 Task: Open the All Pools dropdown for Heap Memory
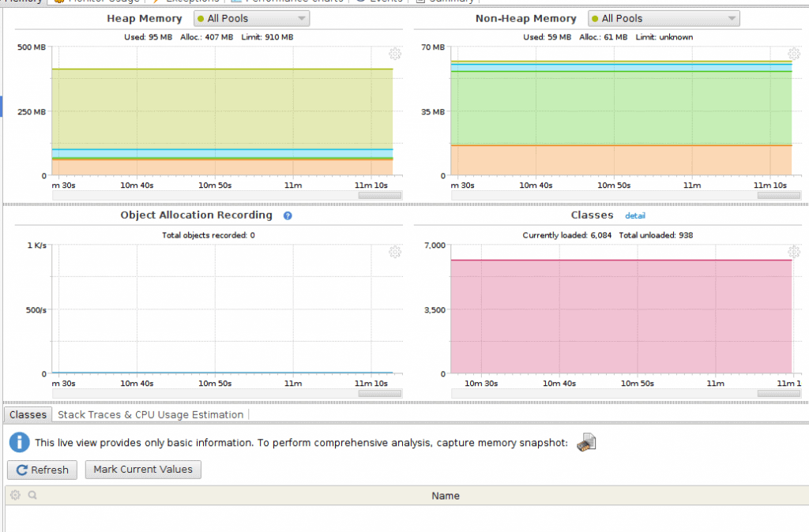(x=251, y=18)
